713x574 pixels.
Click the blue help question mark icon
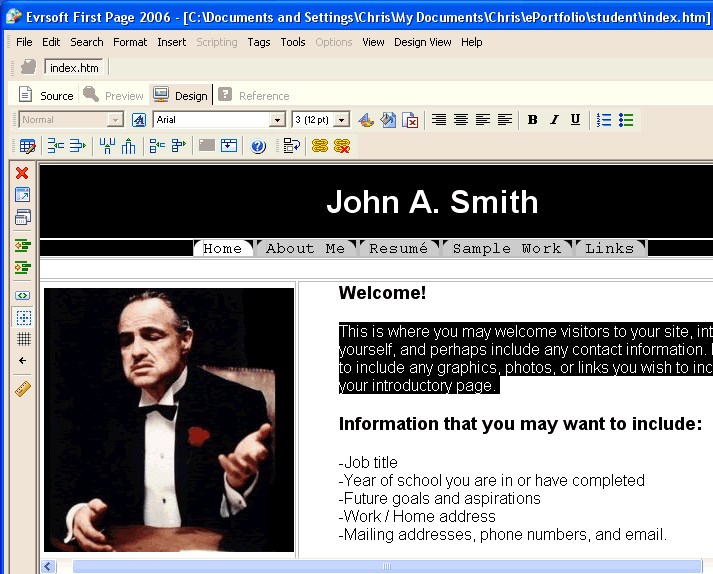pos(258,146)
